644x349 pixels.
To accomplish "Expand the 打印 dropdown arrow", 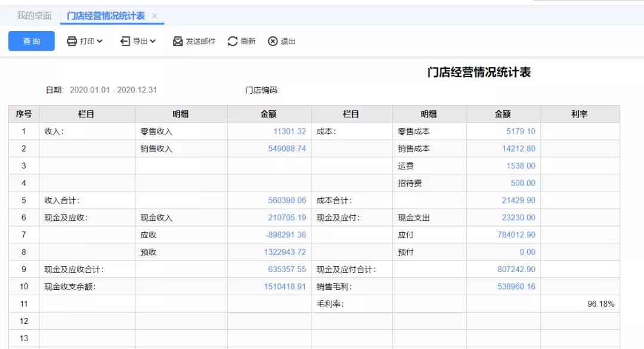I will 100,41.
